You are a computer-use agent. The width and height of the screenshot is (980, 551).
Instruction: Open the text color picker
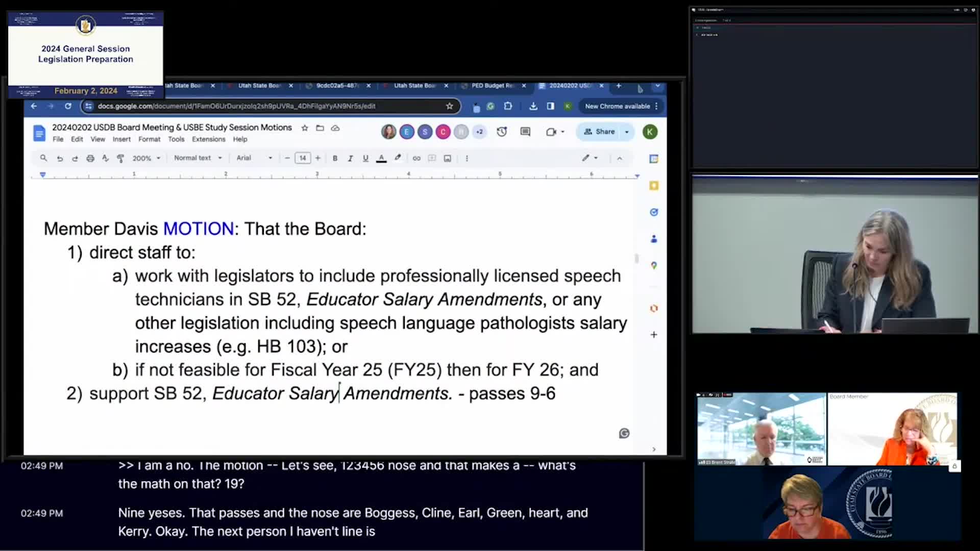pos(381,158)
